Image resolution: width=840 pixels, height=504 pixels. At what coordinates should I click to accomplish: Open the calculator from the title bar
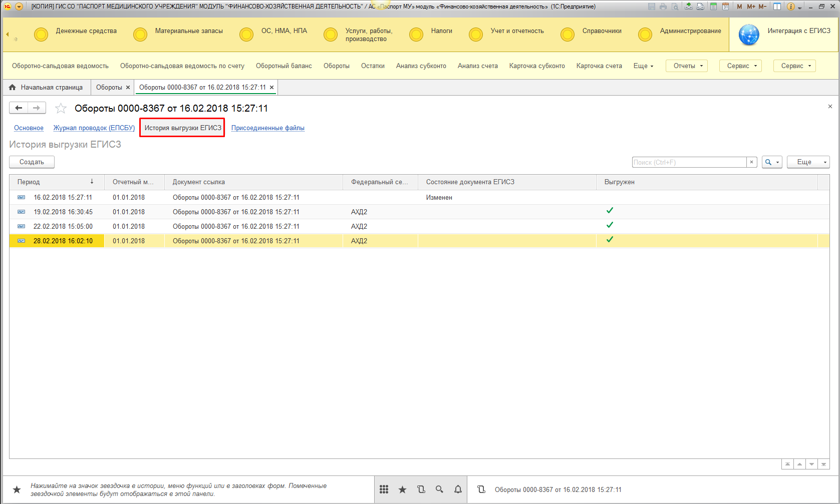click(x=713, y=7)
